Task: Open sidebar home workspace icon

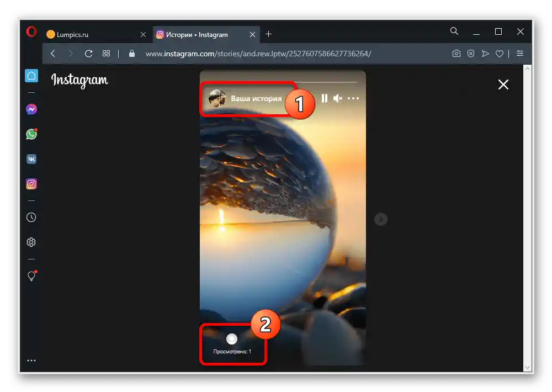Action: pyautogui.click(x=31, y=76)
